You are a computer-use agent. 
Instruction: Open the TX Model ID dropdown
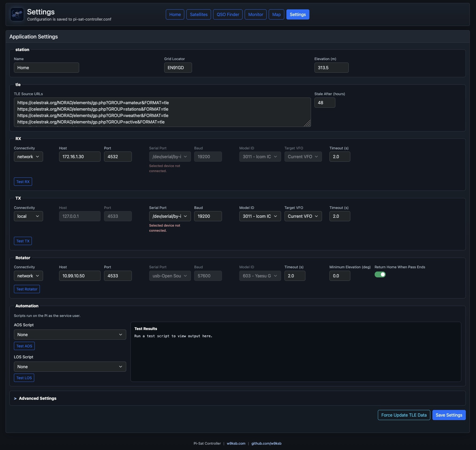pos(260,216)
